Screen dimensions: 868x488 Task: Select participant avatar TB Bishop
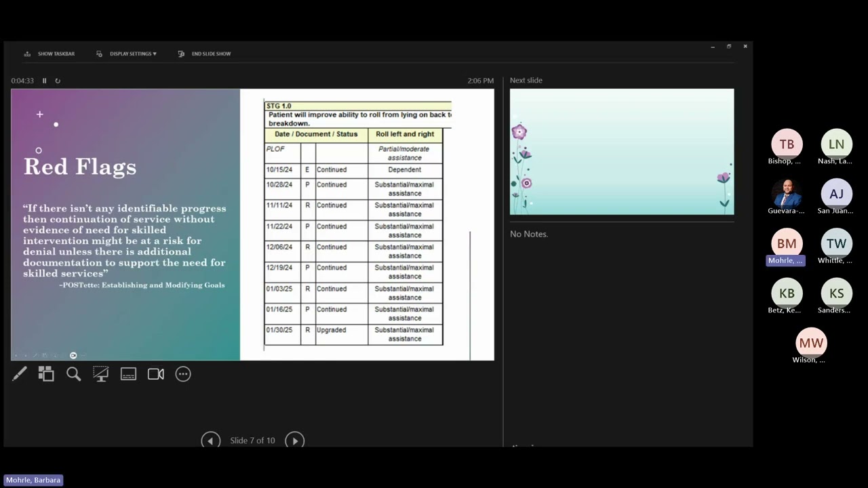787,144
